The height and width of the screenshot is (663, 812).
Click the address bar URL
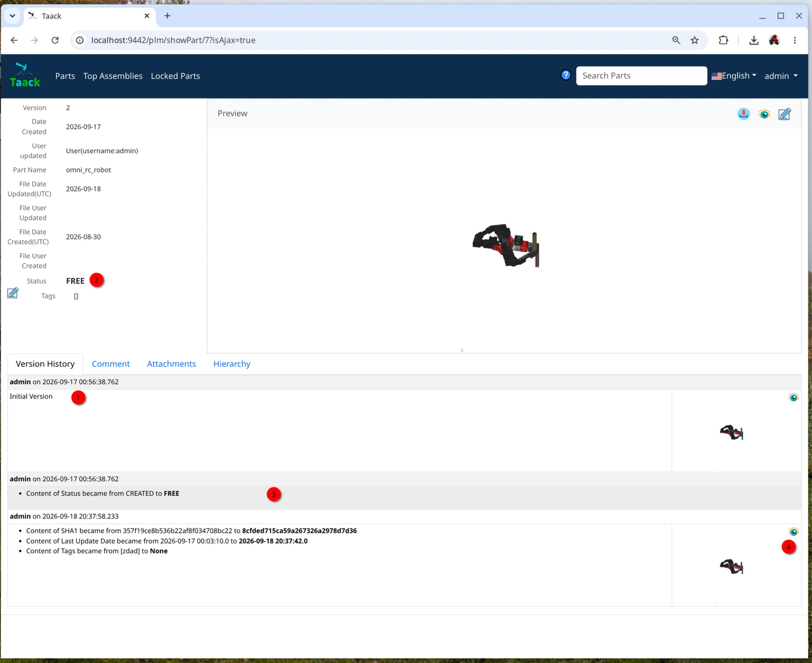click(173, 40)
